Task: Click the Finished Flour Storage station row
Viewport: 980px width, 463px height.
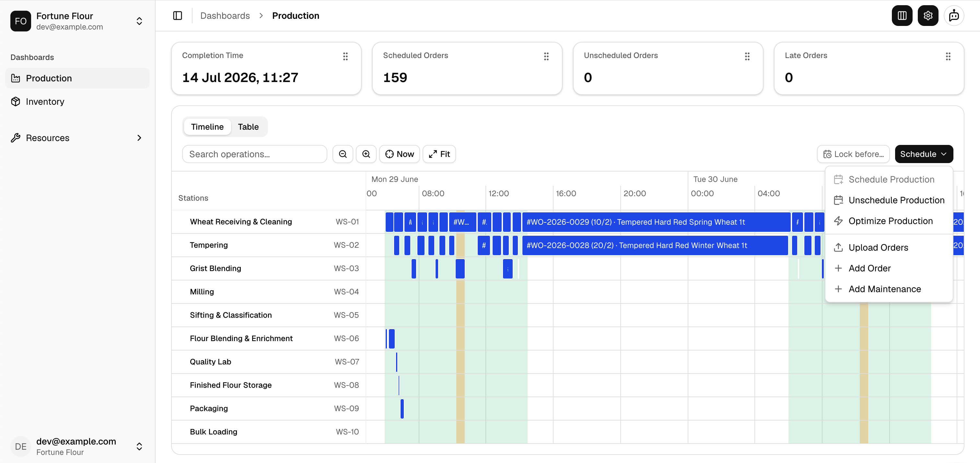Action: [x=269, y=385]
